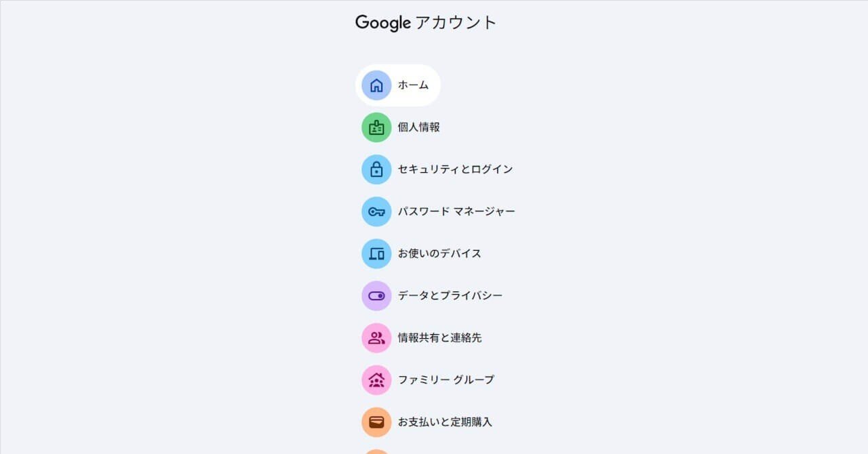Click the 個人情報 ID badge icon
This screenshot has height=454, width=868.
click(x=376, y=127)
